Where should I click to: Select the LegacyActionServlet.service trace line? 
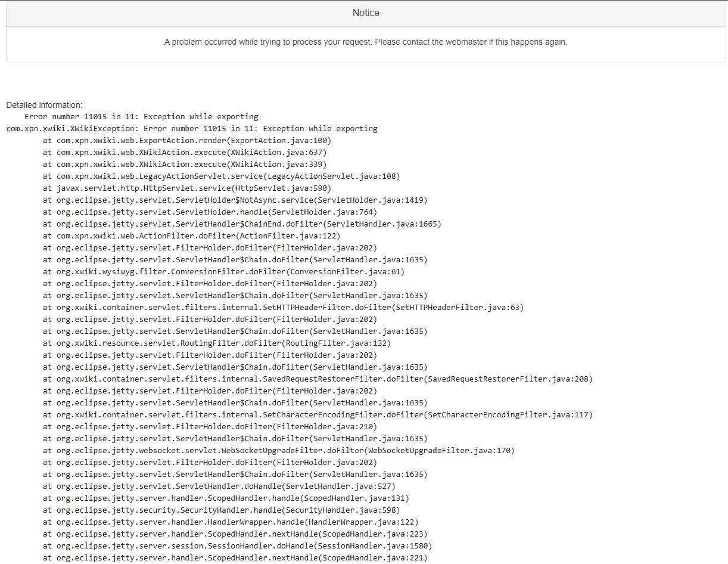pyautogui.click(x=221, y=176)
